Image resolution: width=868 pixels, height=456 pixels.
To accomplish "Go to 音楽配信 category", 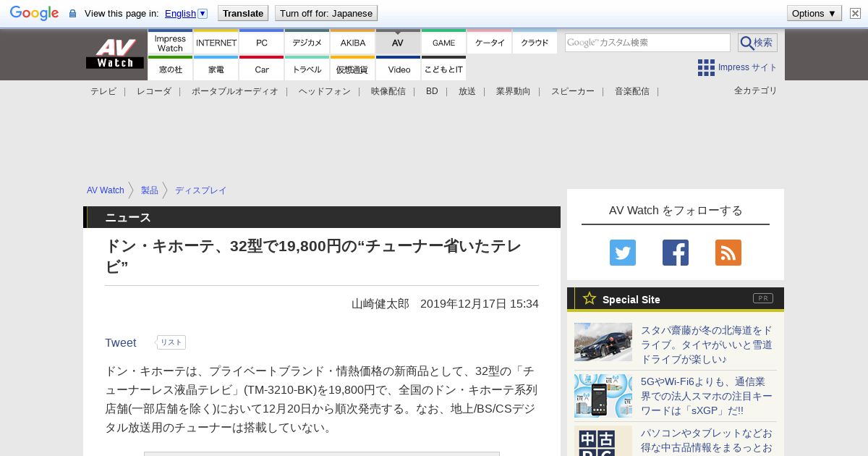I will click(x=632, y=91).
